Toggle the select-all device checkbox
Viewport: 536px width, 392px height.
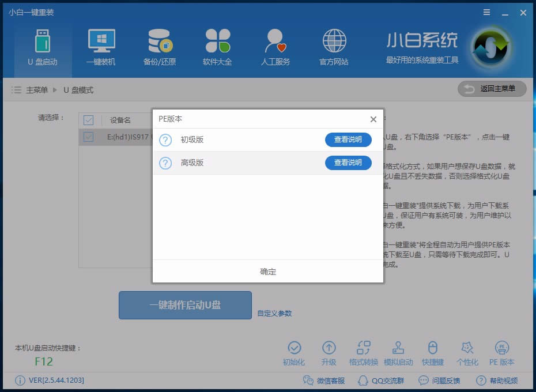88,120
